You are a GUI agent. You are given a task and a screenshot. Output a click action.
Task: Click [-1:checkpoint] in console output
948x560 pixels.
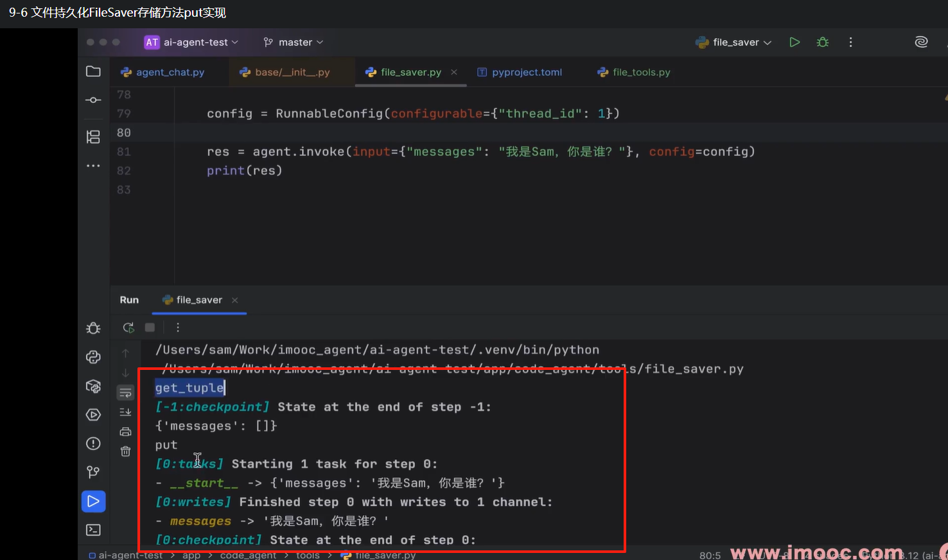coord(213,407)
